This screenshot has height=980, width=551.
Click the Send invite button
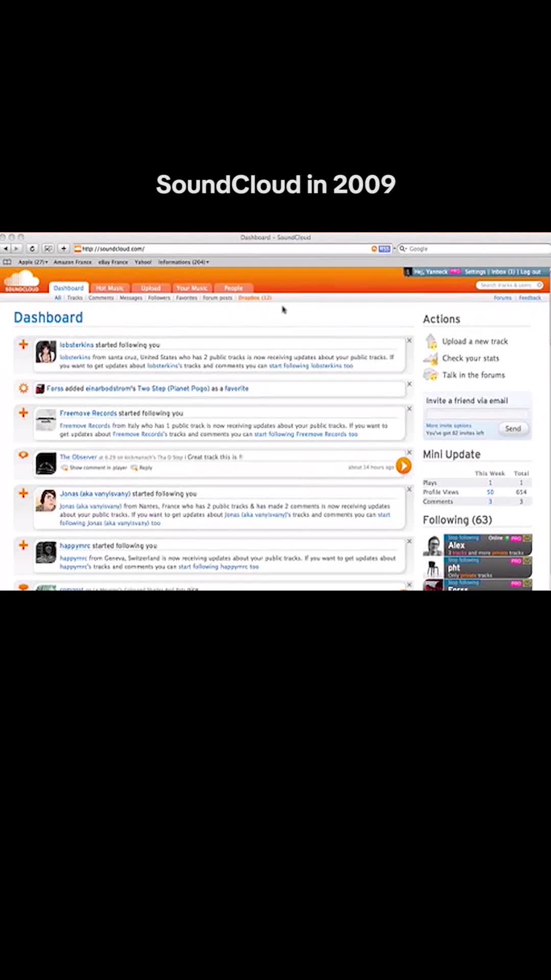[513, 429]
